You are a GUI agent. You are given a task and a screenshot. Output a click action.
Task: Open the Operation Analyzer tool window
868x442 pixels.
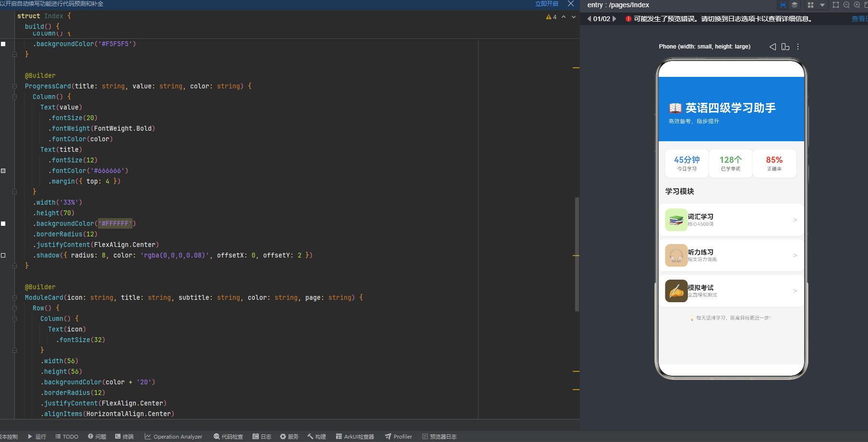click(173, 437)
